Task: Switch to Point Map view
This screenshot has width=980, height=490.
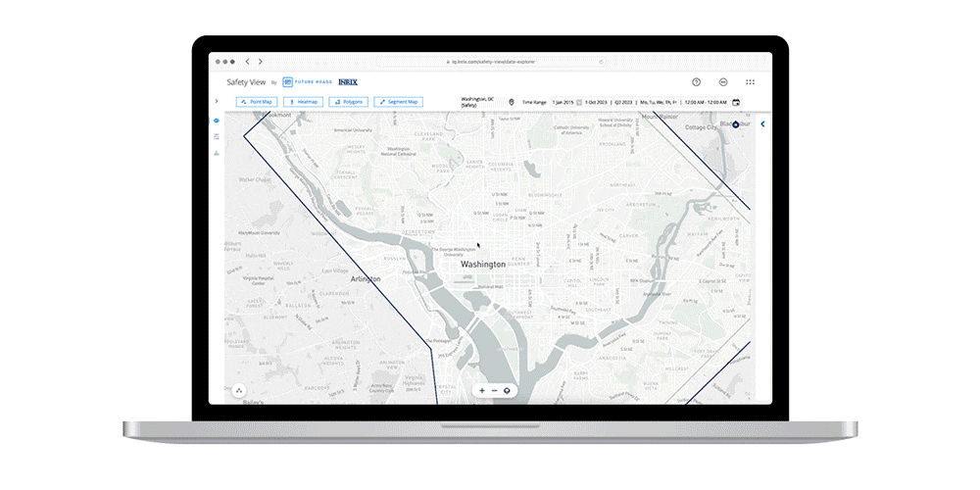Action: coord(256,102)
